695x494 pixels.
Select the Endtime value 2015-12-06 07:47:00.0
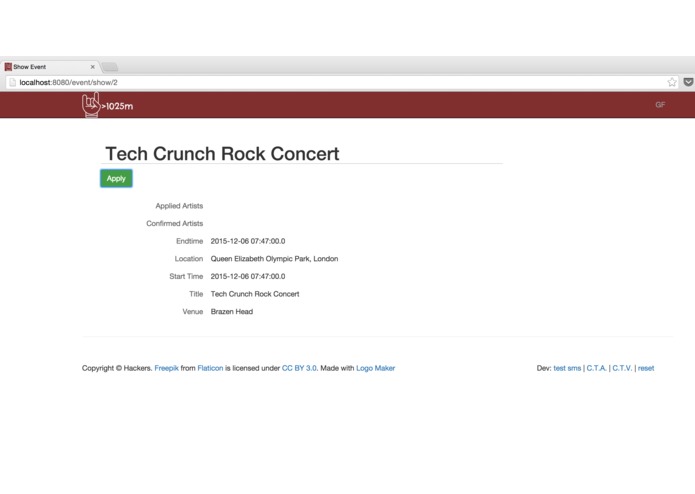pos(248,241)
